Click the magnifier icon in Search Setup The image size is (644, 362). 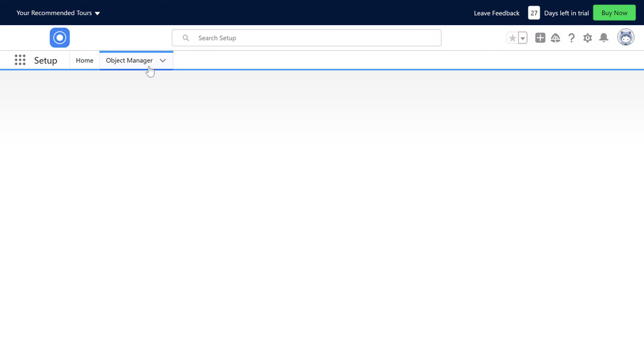186,38
